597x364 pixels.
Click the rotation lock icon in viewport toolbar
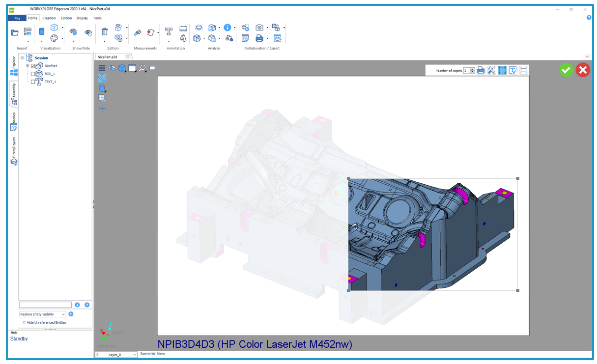pyautogui.click(x=102, y=78)
